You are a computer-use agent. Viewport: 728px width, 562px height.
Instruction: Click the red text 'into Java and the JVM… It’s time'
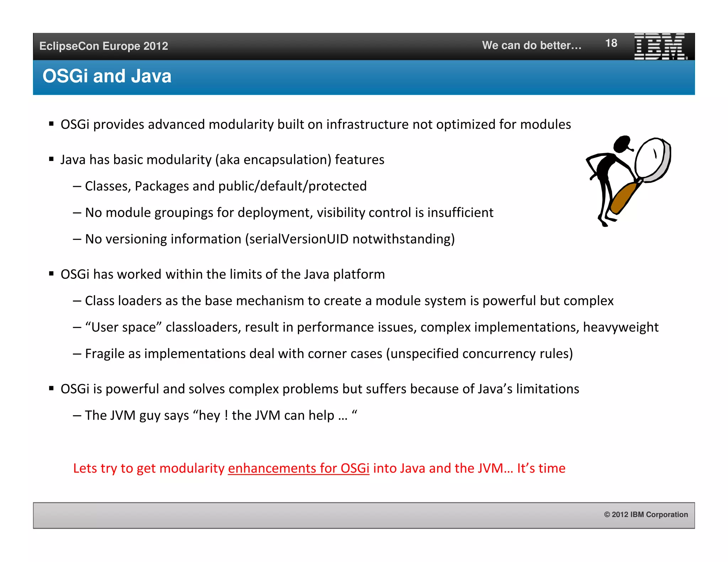click(x=469, y=468)
